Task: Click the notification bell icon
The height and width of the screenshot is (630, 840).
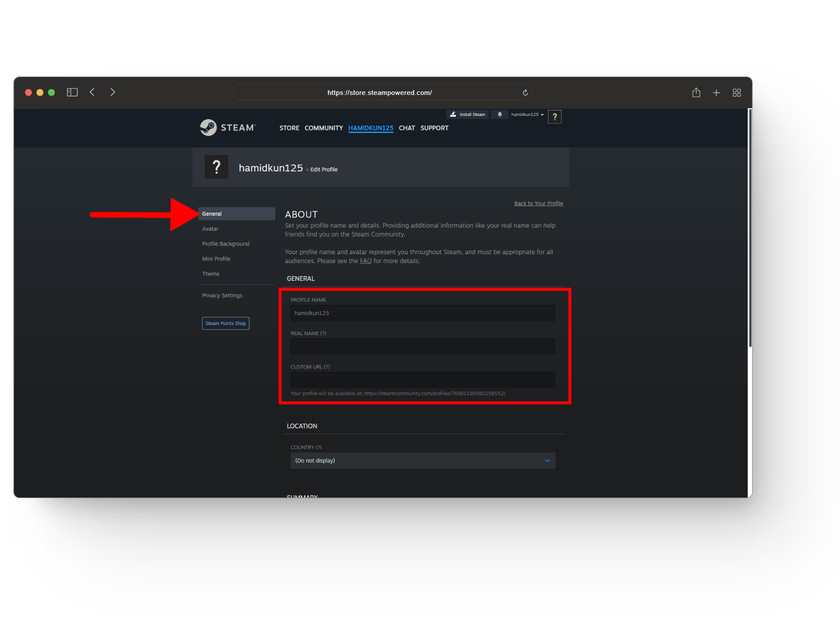Action: click(x=500, y=115)
